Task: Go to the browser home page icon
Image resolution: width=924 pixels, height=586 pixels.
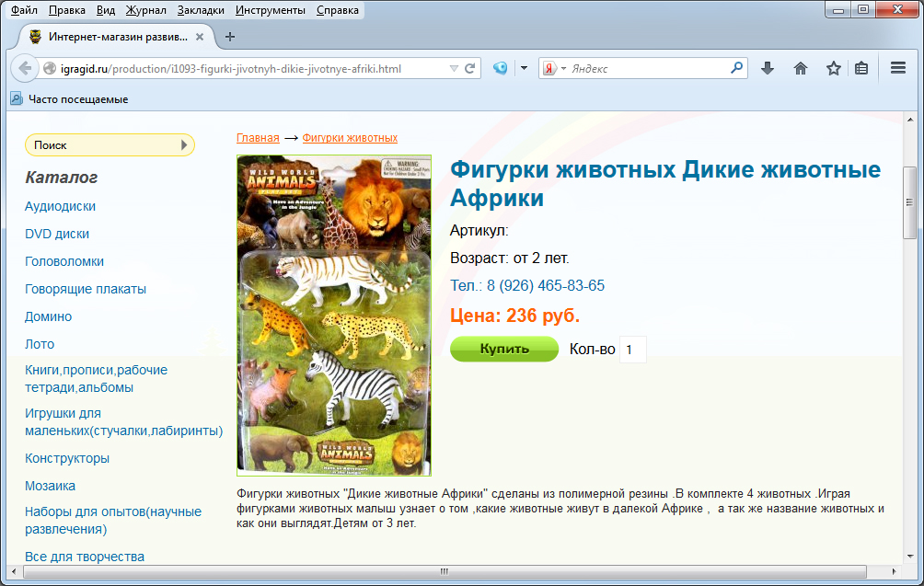Action: [x=801, y=68]
